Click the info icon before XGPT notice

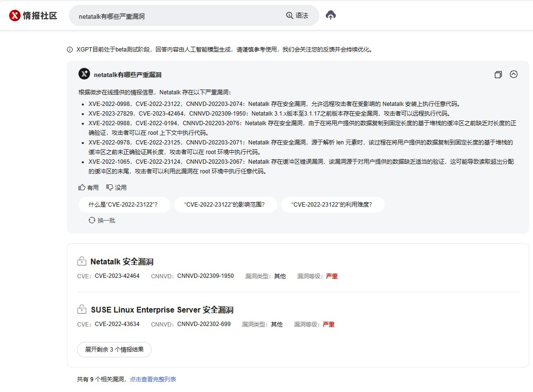tap(70, 50)
